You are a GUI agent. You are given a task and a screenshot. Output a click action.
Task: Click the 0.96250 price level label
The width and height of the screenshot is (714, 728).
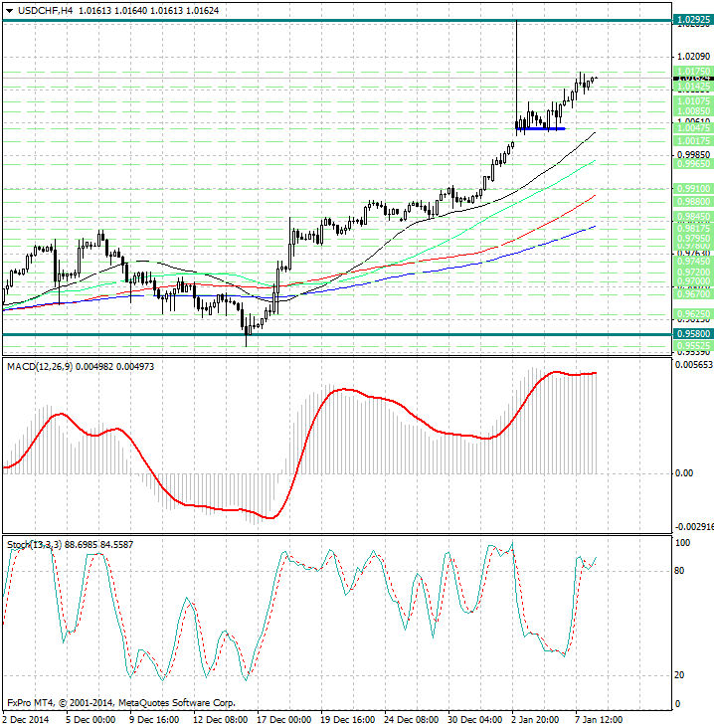[693, 314]
